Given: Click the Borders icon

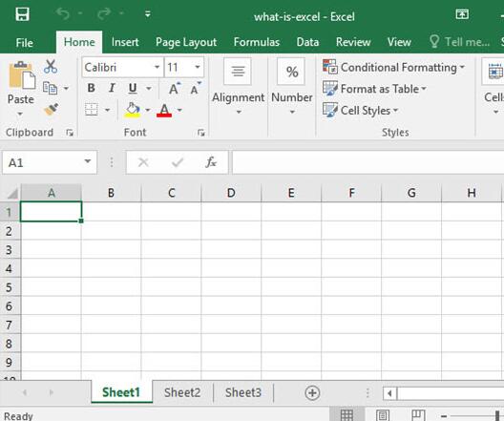Looking at the screenshot, I should [x=92, y=110].
